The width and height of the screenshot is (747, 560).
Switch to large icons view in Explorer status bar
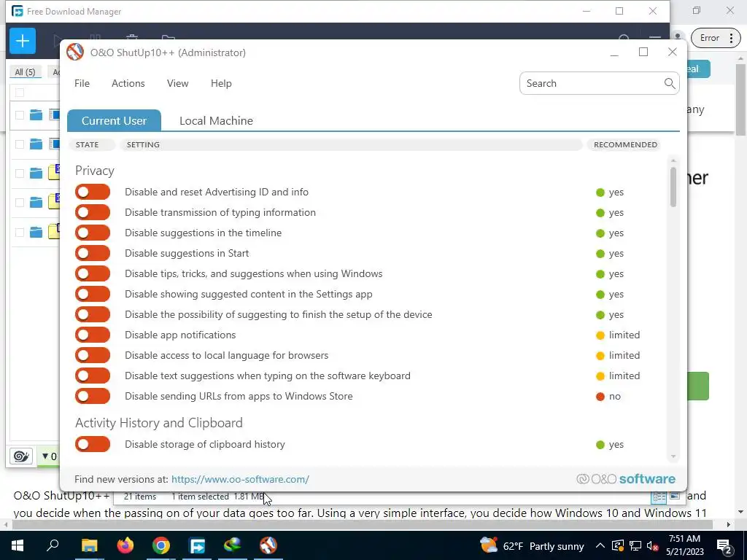[x=675, y=496]
